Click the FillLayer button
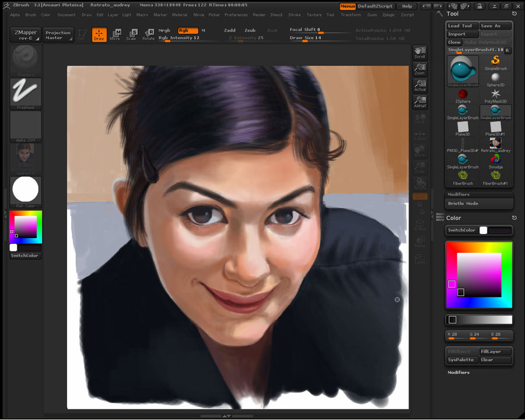 click(x=495, y=351)
